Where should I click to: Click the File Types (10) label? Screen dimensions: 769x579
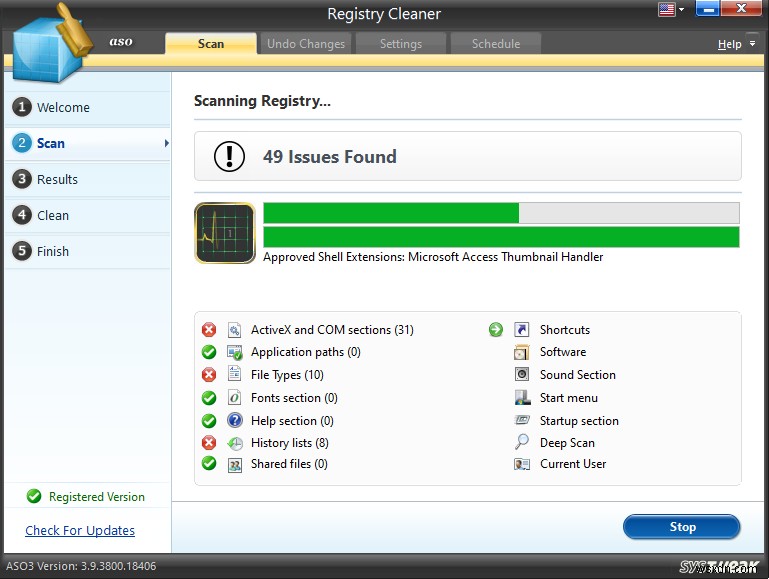tap(287, 375)
